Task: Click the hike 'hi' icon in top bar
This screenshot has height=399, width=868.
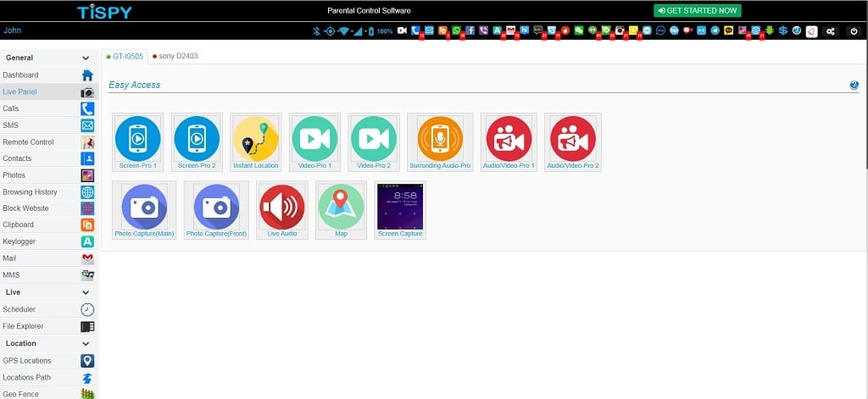Action: (x=524, y=30)
